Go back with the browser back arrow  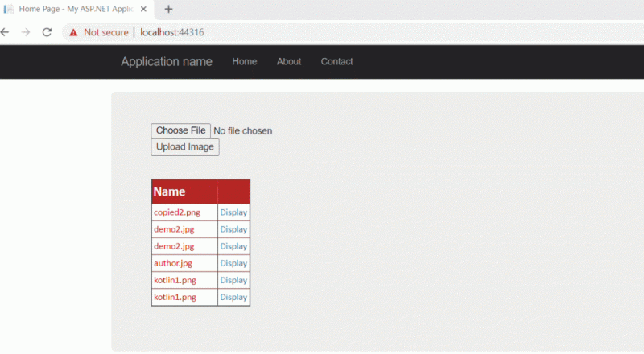point(5,32)
